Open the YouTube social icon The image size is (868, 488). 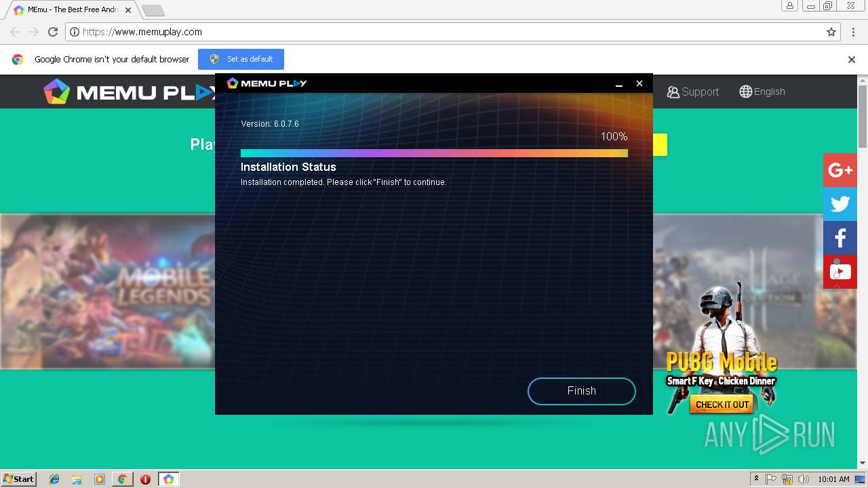840,272
